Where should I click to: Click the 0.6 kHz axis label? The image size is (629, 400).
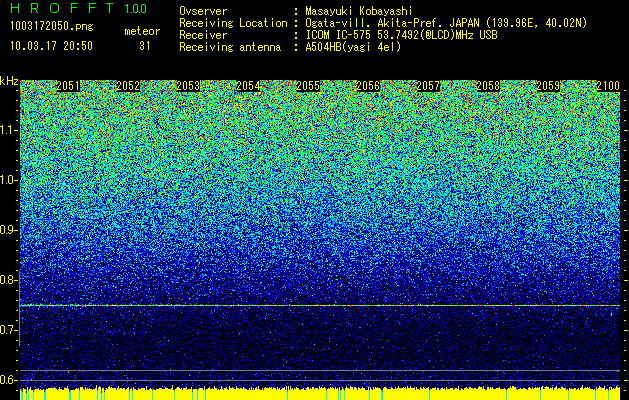click(9, 380)
